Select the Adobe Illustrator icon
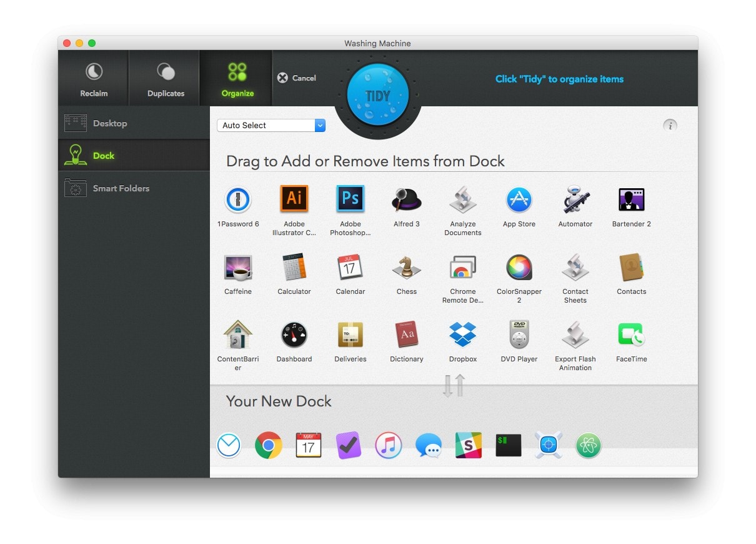This screenshot has width=756, height=544. (294, 199)
